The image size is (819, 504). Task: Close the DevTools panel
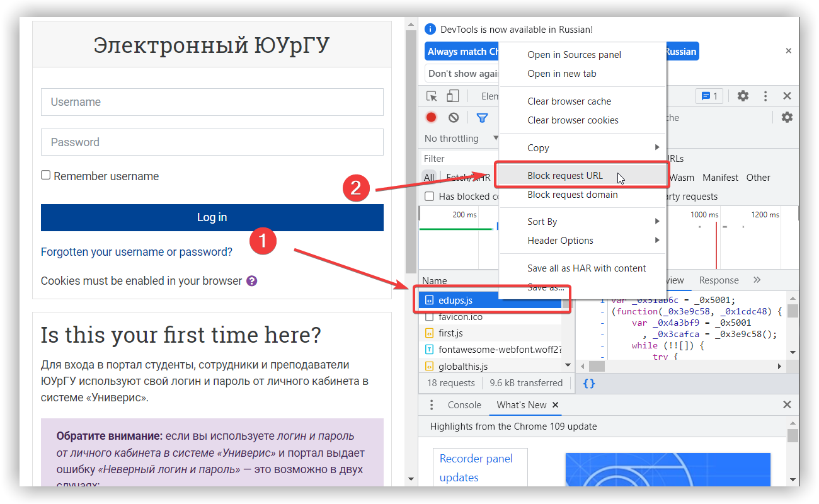pyautogui.click(x=787, y=96)
